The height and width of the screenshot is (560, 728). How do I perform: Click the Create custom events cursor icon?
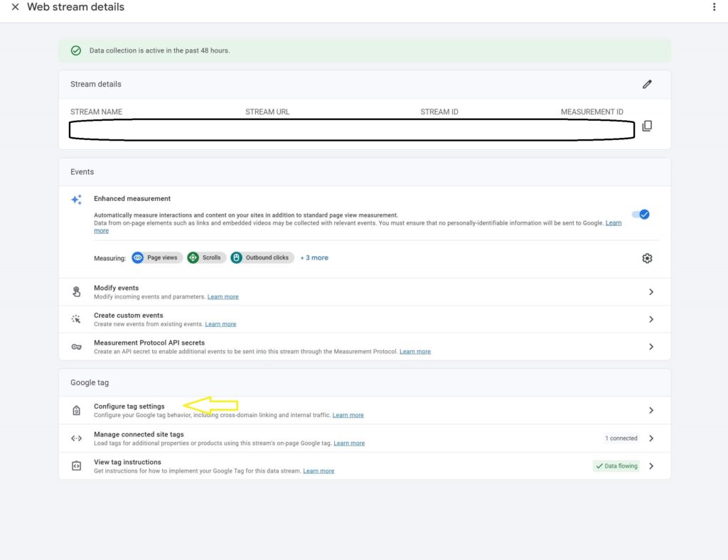pos(76,319)
